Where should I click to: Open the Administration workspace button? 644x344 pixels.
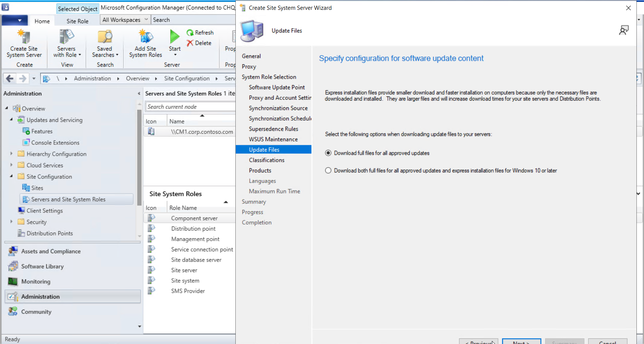[x=73, y=297]
